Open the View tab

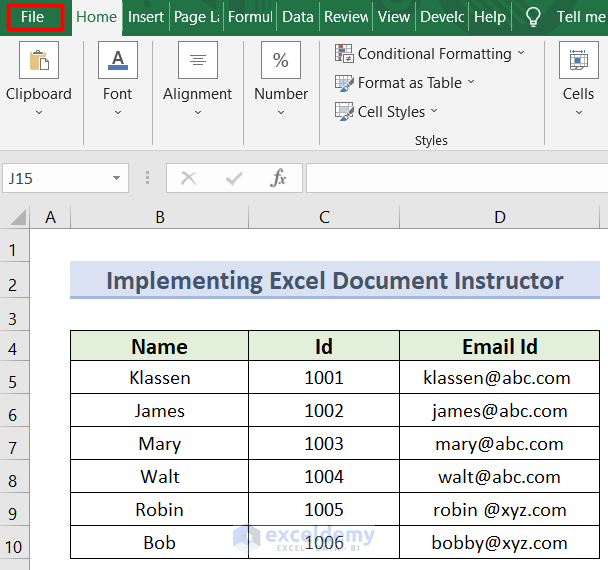point(394,17)
